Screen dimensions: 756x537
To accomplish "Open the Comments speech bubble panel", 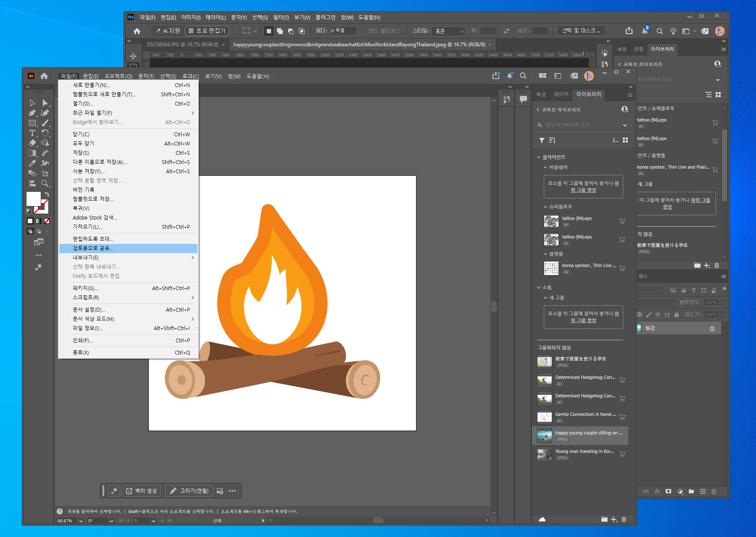I will point(523,99).
